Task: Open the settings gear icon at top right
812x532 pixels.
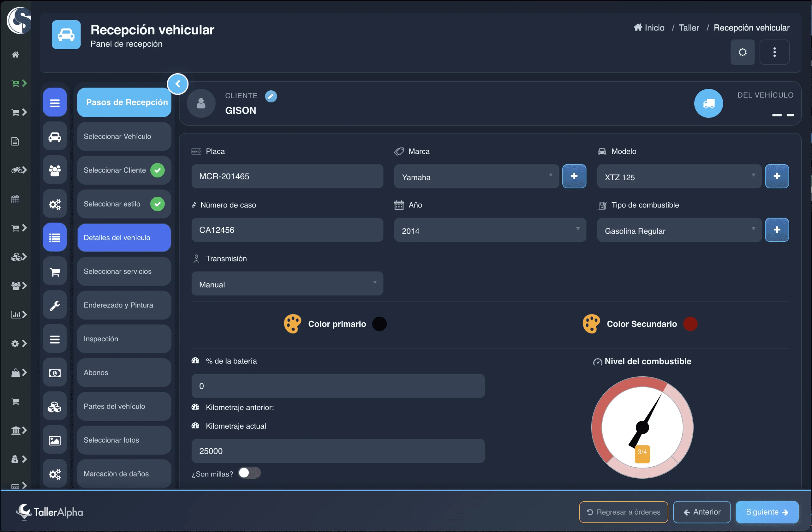Action: pos(743,52)
